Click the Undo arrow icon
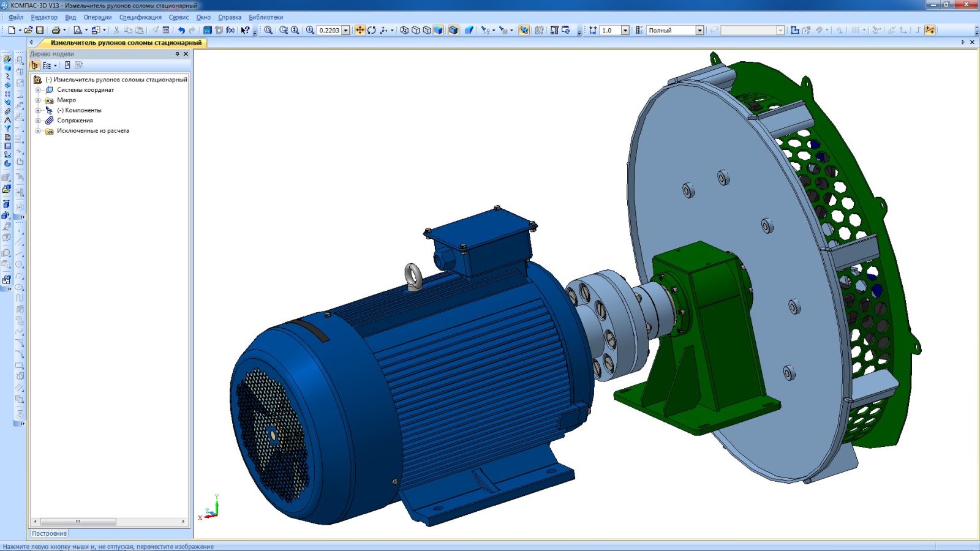The image size is (980, 551). click(181, 30)
